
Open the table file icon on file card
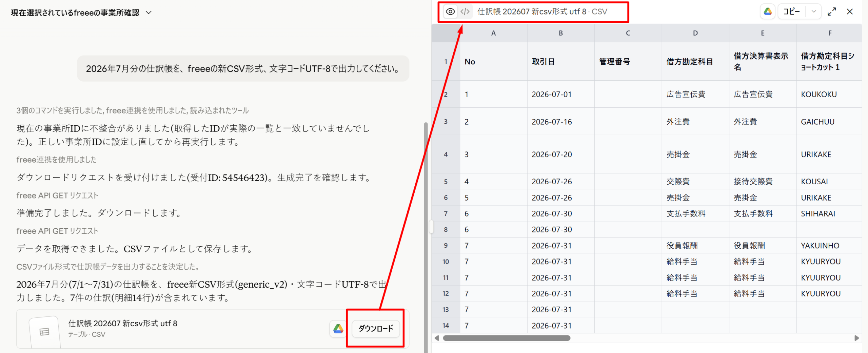point(44,332)
